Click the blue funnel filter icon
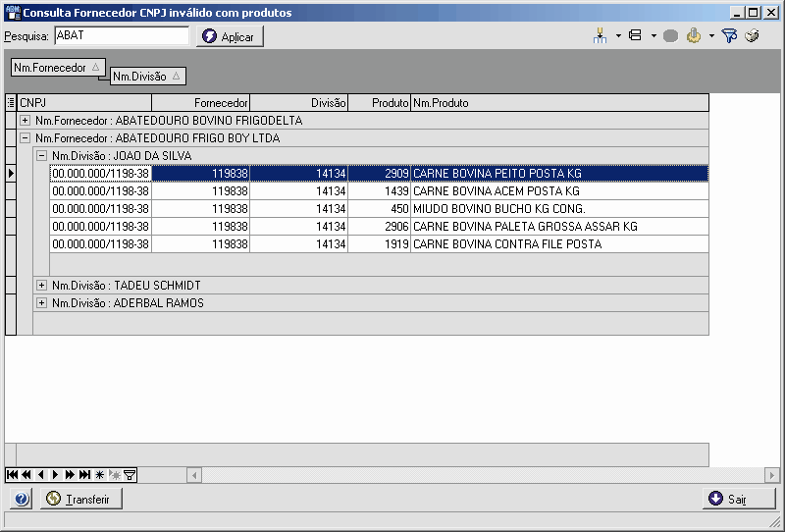This screenshot has width=785, height=532. pyautogui.click(x=729, y=35)
